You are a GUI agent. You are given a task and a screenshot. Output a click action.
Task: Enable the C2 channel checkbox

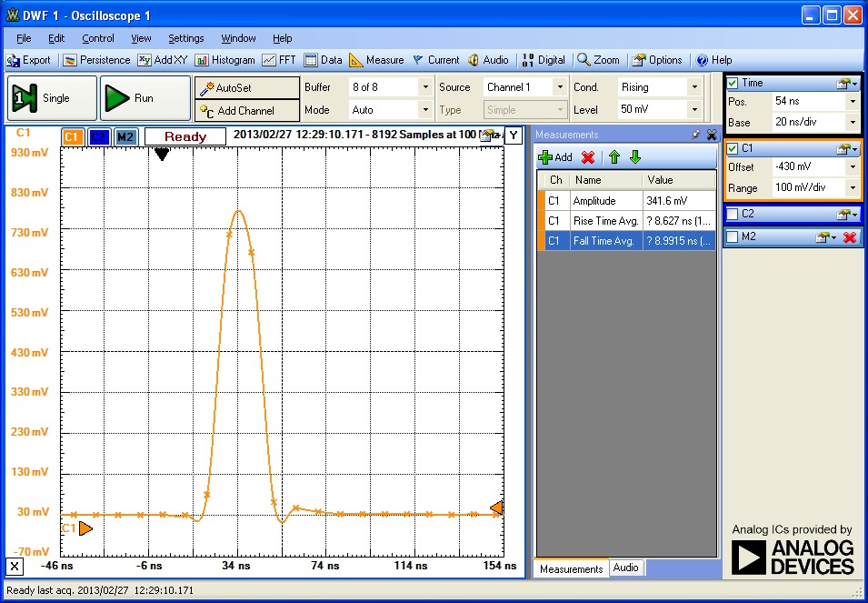pos(733,214)
